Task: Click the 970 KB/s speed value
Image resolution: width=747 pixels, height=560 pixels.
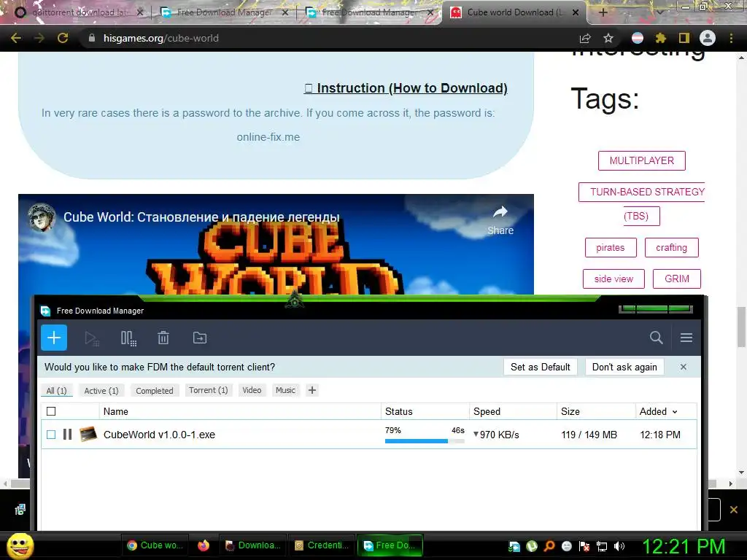Action: tap(499, 435)
